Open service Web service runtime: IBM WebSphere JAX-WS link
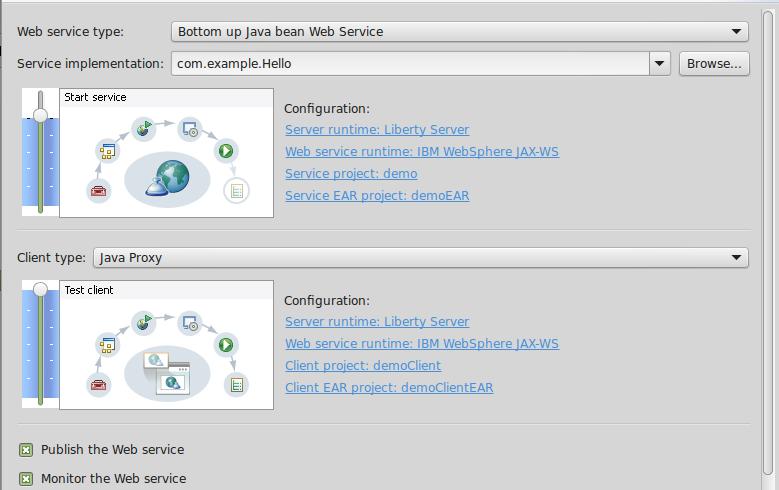 [x=422, y=152]
